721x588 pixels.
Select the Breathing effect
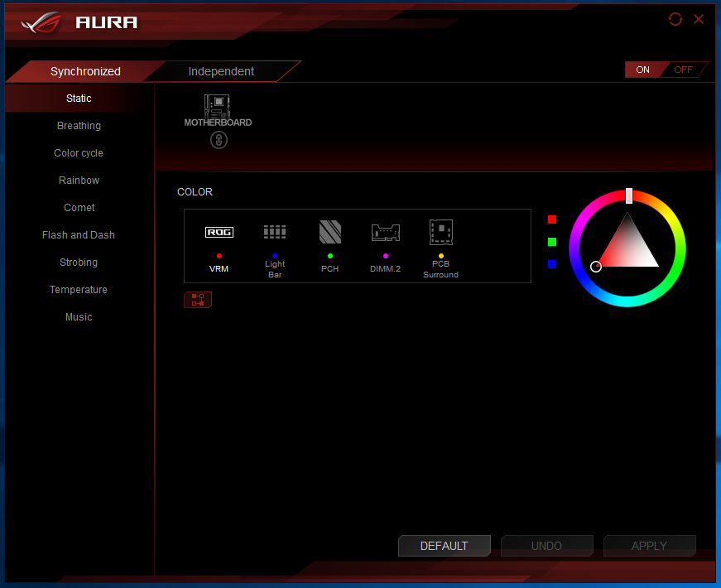(x=79, y=126)
